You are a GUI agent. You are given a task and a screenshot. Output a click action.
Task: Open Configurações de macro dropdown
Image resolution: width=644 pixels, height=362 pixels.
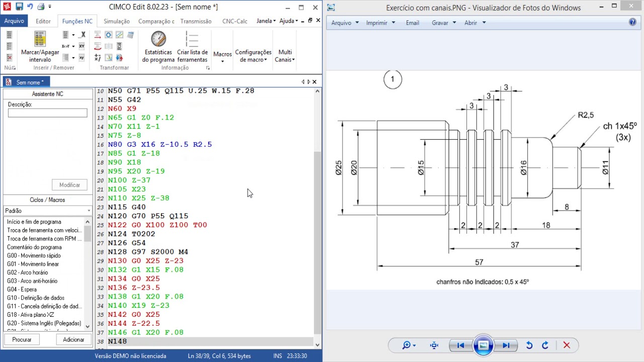click(x=253, y=56)
